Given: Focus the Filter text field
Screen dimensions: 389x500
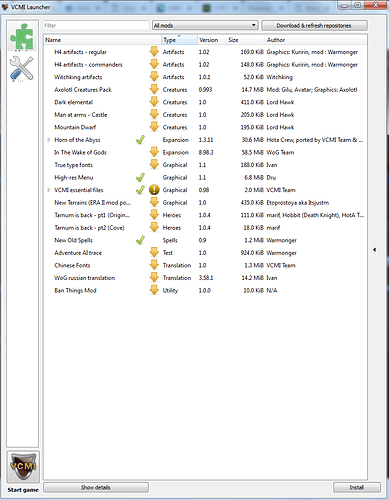Looking at the screenshot, I should coord(96,25).
